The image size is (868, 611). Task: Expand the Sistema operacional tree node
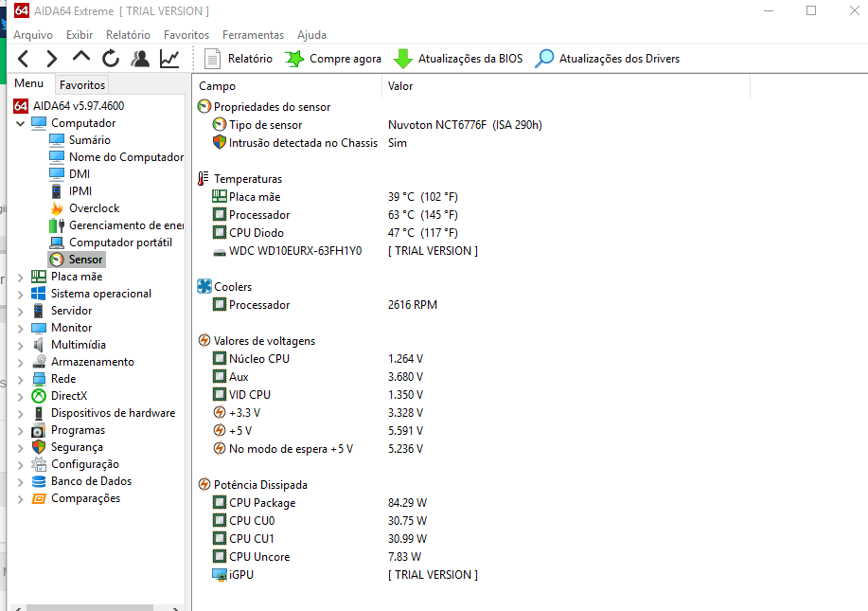(21, 295)
